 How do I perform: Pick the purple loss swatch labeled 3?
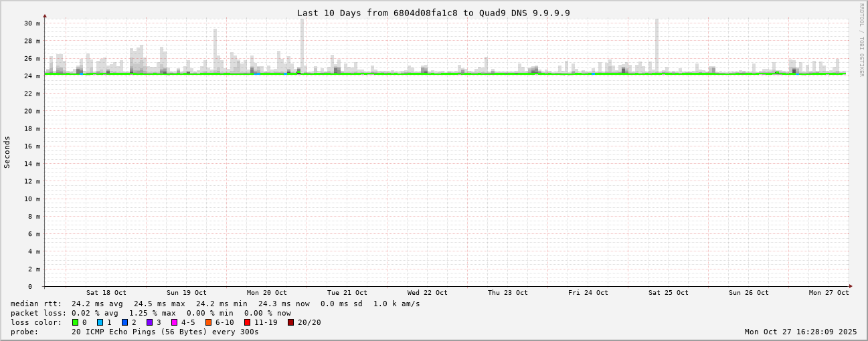pos(149,322)
